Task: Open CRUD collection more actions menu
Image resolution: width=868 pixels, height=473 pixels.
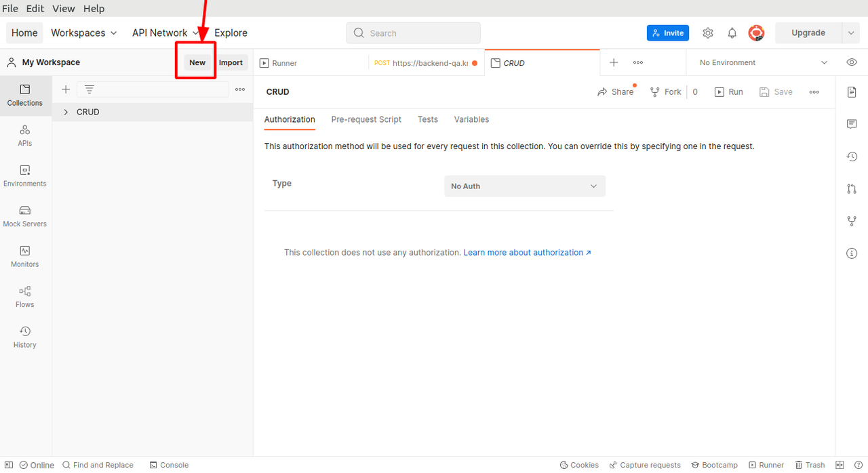Action: (814, 92)
